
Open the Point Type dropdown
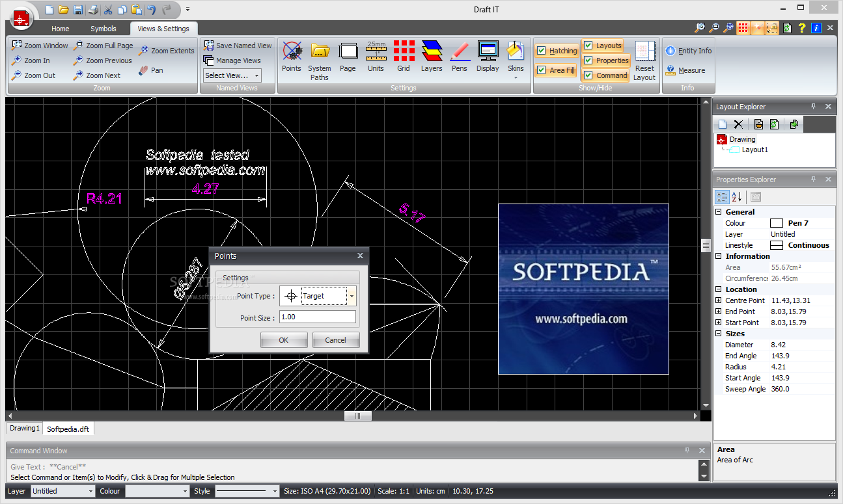click(352, 296)
